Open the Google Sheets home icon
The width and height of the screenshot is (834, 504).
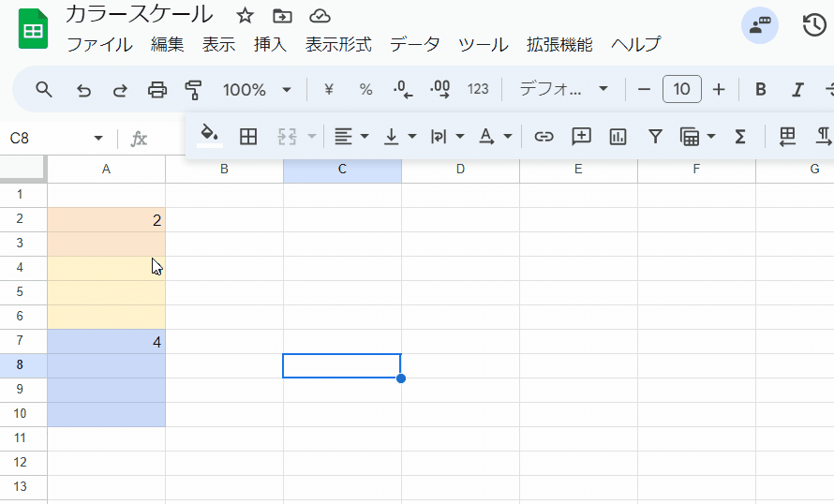[x=33, y=29]
